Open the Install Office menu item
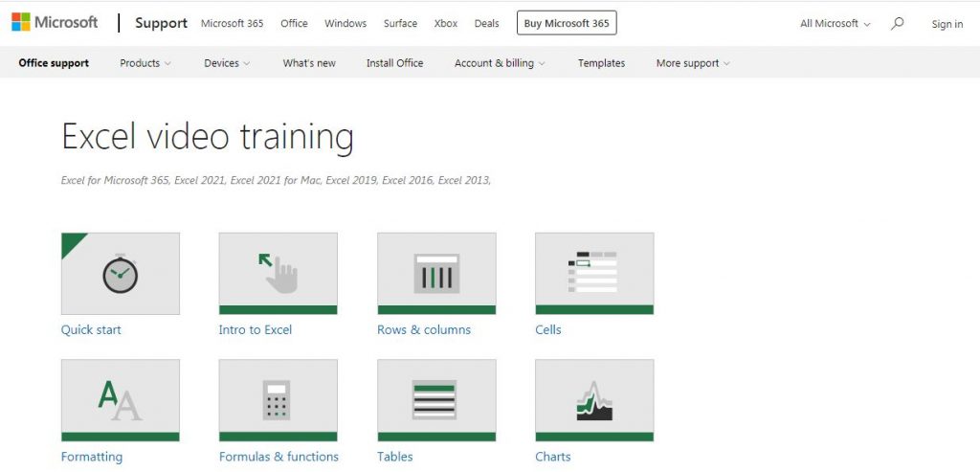Screen dimensions: 980x472 pyautogui.click(x=394, y=63)
